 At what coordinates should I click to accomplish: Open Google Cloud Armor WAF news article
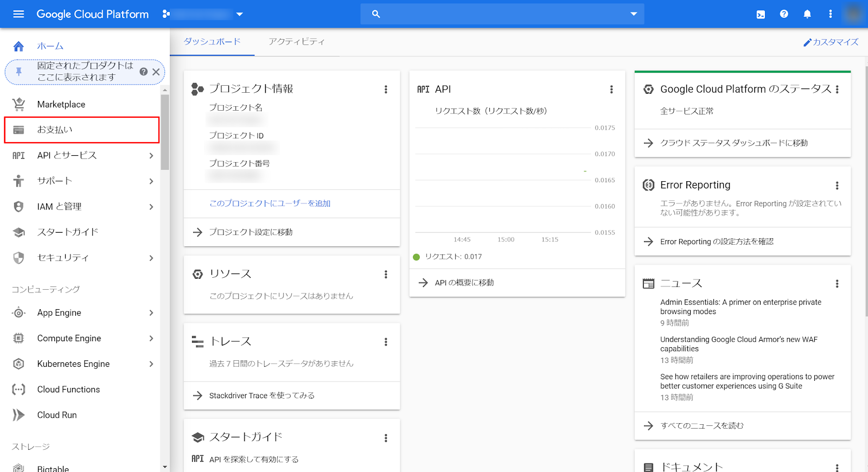tap(738, 344)
